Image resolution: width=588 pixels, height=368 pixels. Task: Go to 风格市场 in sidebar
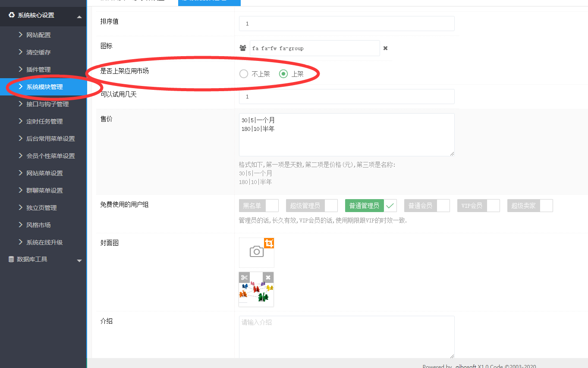point(38,225)
